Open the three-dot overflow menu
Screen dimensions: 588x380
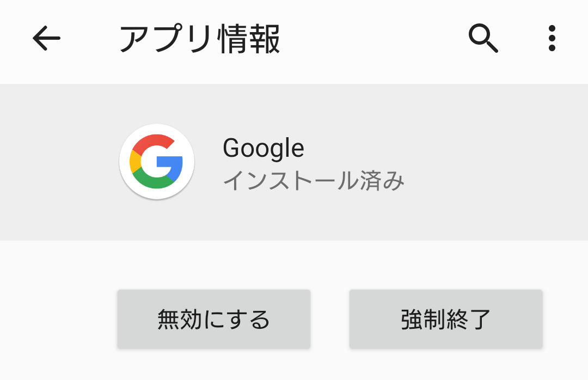552,39
